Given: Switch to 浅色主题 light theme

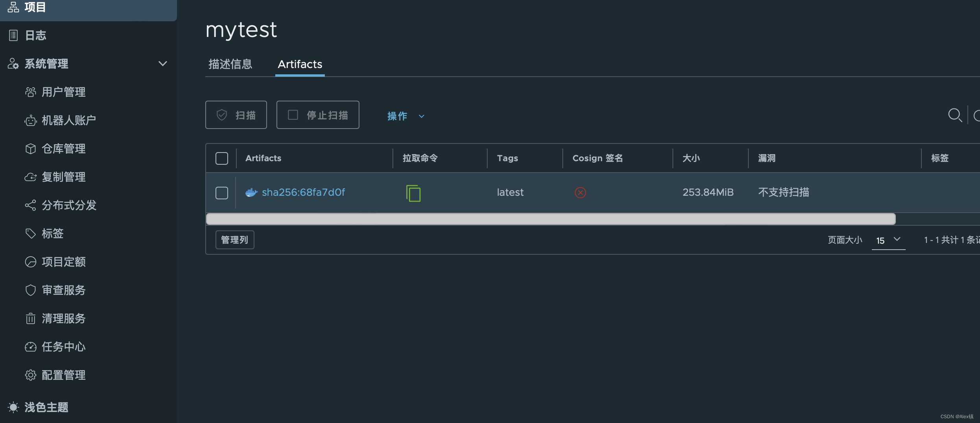Looking at the screenshot, I should tap(46, 407).
